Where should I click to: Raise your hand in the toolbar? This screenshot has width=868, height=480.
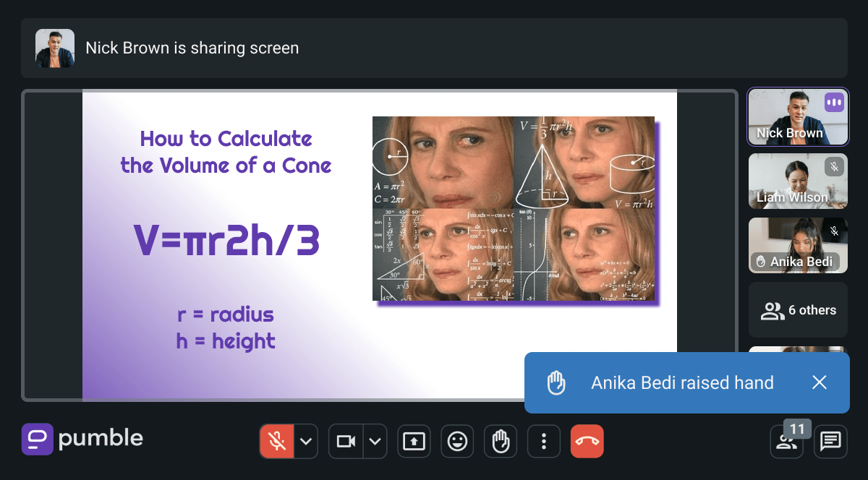[x=501, y=441]
